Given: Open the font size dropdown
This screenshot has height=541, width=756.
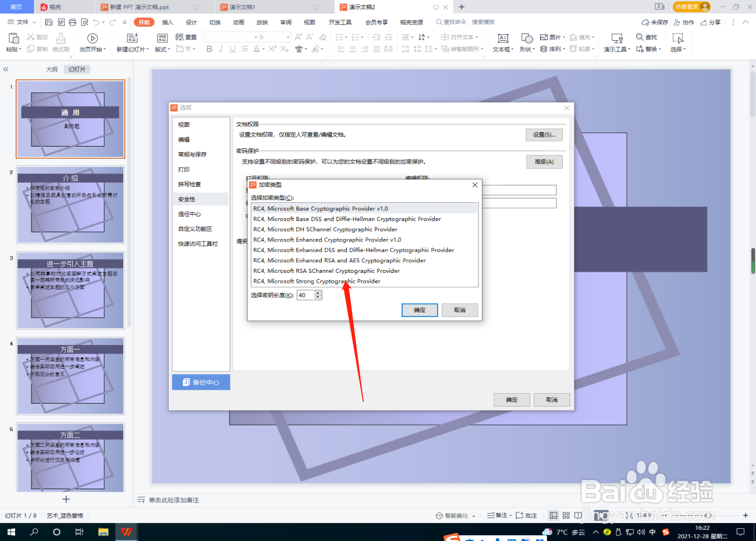Looking at the screenshot, I should point(288,37).
